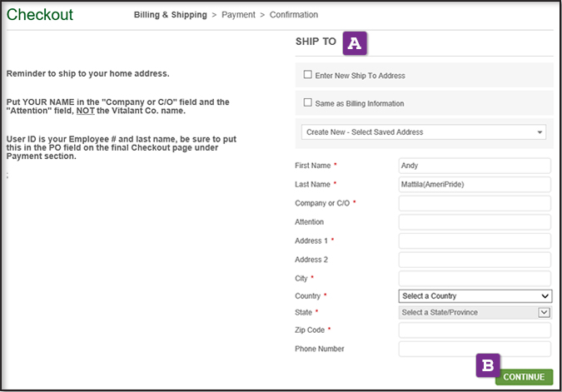
Task: Tick the Same as Billing Information checkbox
Action: coord(308,103)
